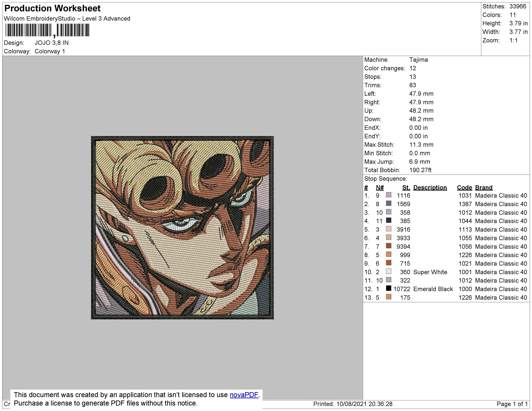Click the Color changes value 12

click(413, 68)
